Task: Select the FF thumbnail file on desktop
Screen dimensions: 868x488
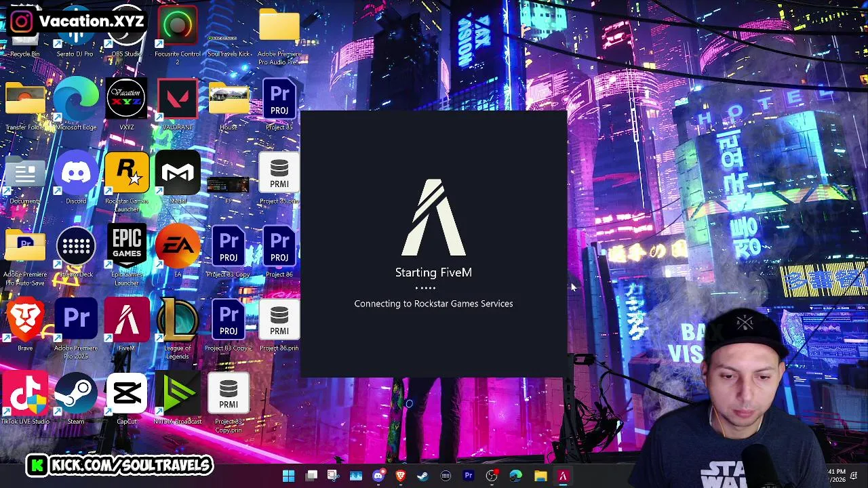Action: point(229,188)
